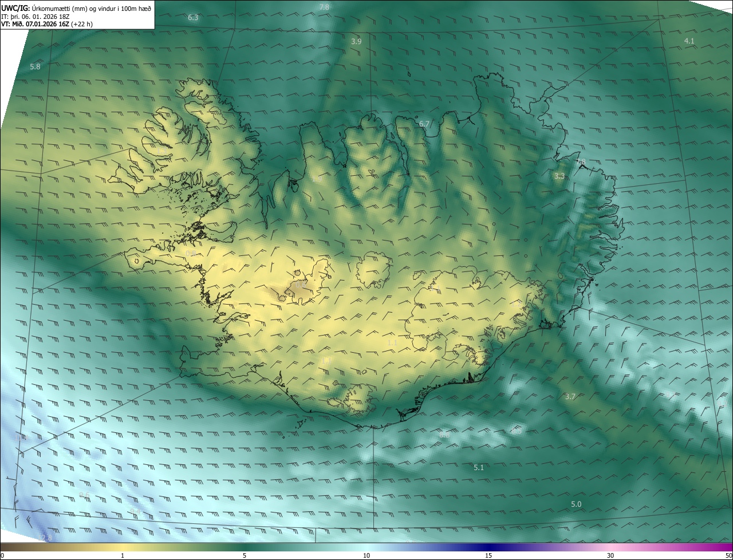The width and height of the screenshot is (733, 560).
Task: Click the initial time line 'IT: þri. 06. 01. 2026 18Z'
Action: (36, 16)
